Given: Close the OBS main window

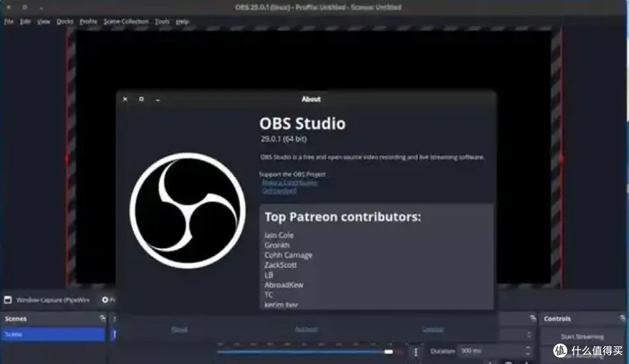Looking at the screenshot, I should point(8,7).
